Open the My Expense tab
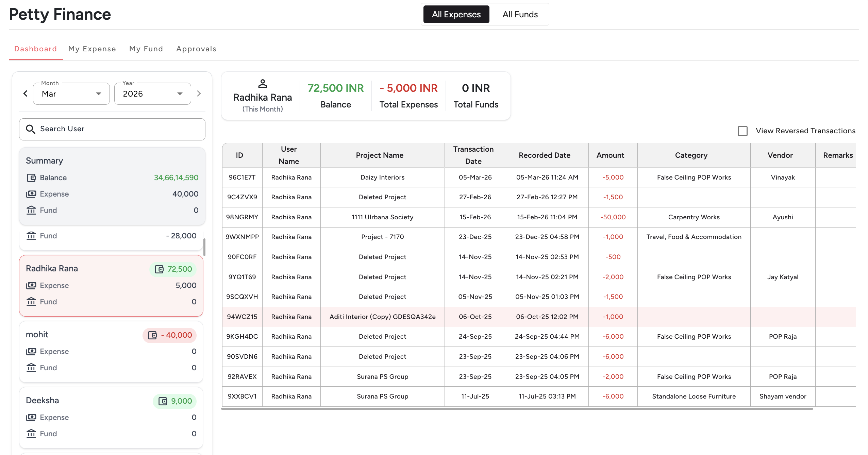The image size is (868, 455). pos(92,49)
